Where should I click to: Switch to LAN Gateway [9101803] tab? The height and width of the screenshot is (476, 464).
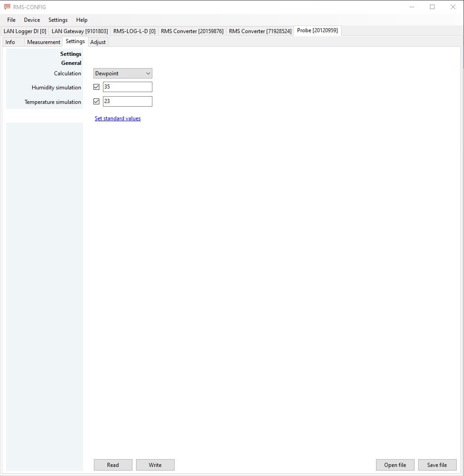pyautogui.click(x=79, y=31)
